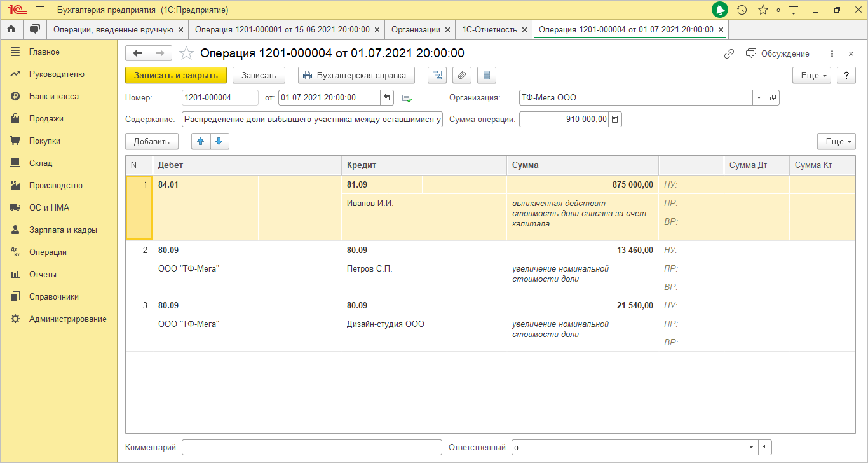Open calculator for Сумма операции field
Image resolution: width=868 pixels, height=463 pixels.
coord(615,119)
